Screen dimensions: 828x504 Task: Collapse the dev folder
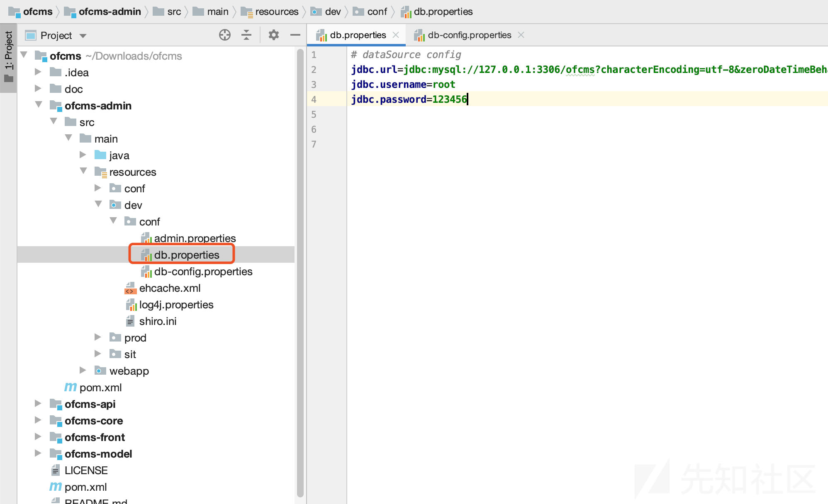click(99, 204)
